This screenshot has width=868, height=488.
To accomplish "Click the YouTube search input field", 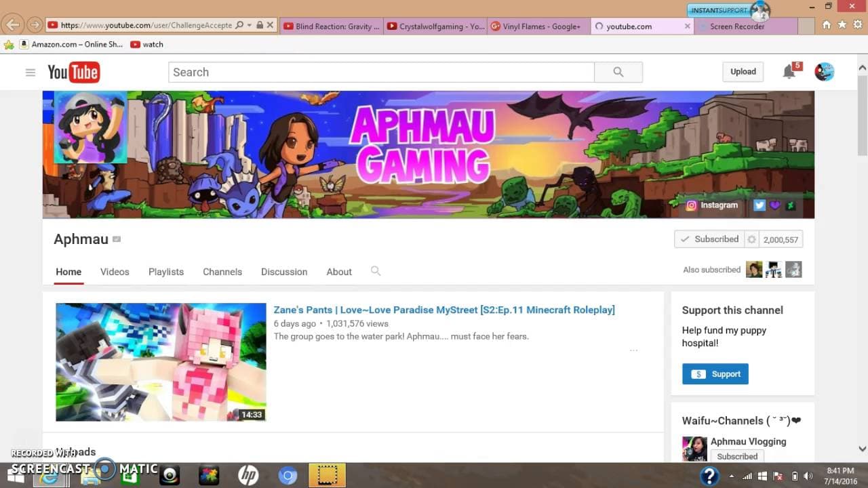I will click(381, 72).
